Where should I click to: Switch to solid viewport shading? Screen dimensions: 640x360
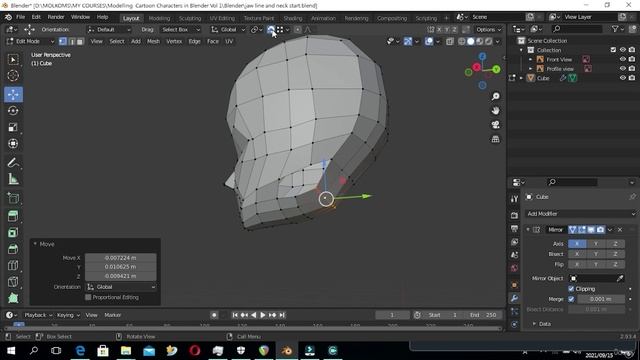[x=471, y=41]
